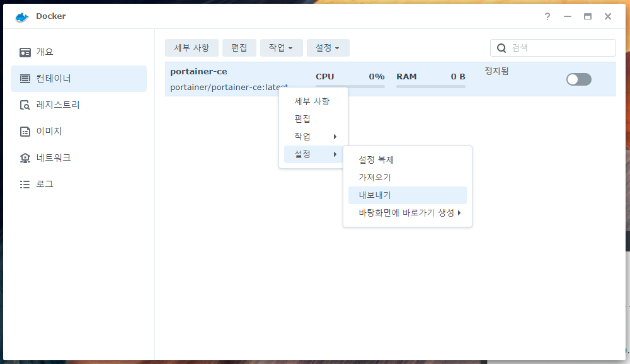Image resolution: width=630 pixels, height=364 pixels.
Task: Toggle the portainer-ce container power switch
Action: tap(579, 79)
